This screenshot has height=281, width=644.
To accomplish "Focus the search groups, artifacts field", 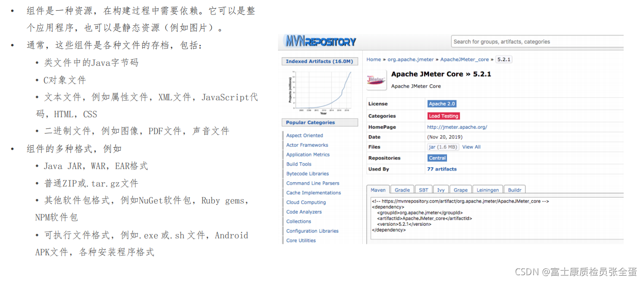I will coord(537,42).
